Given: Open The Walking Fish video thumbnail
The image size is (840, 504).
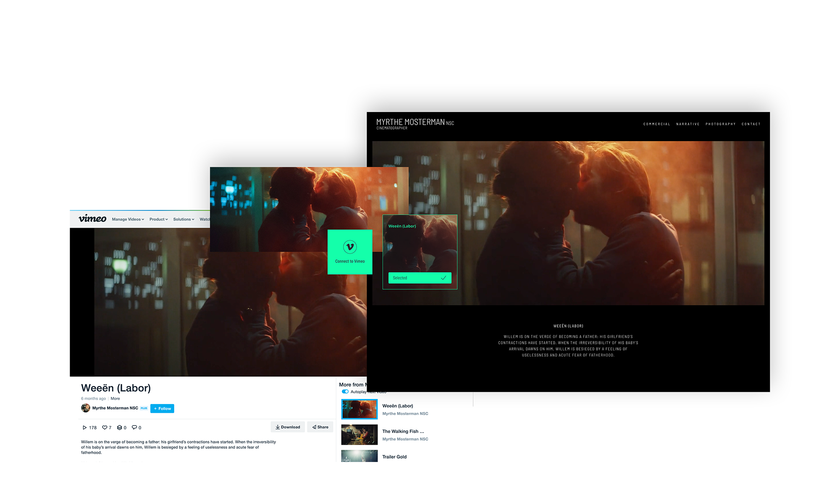Looking at the screenshot, I should click(359, 435).
